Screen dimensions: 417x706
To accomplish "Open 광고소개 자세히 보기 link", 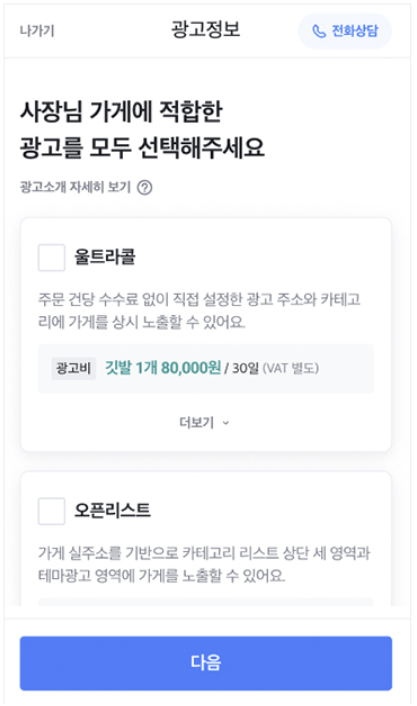I will tap(75, 187).
